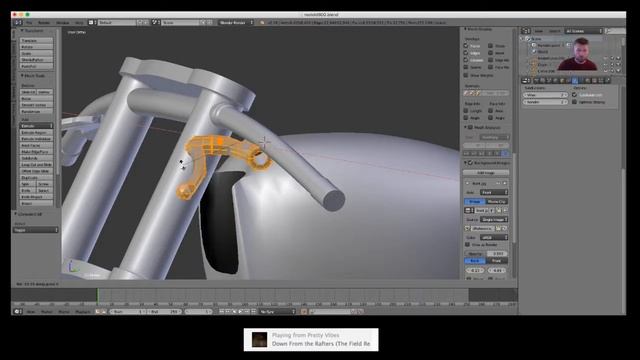Open the World properties tab icon
This screenshot has width=640, height=360.
(x=555, y=80)
